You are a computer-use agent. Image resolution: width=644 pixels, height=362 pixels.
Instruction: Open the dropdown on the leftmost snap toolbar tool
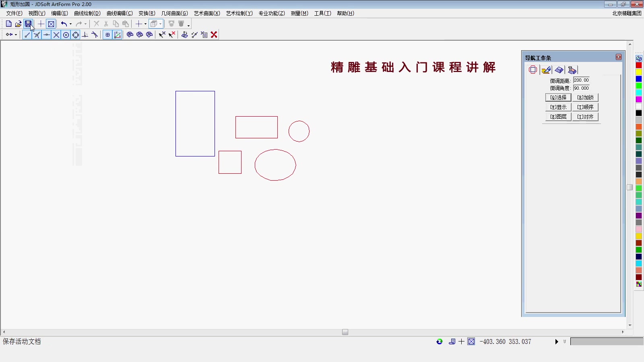click(x=16, y=34)
